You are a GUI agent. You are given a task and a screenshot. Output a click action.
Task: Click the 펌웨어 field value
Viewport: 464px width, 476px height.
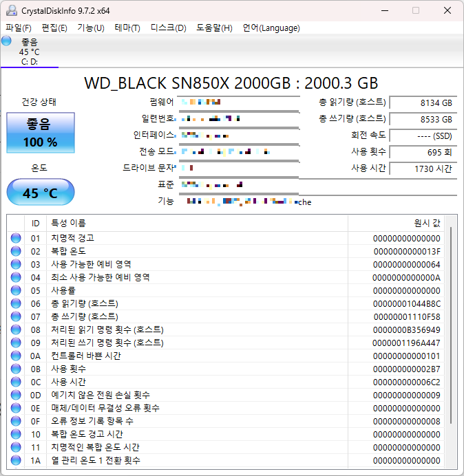[x=239, y=102]
